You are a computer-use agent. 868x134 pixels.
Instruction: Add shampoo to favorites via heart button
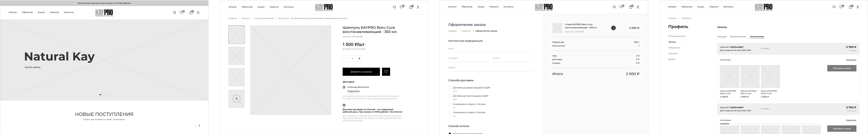(x=386, y=72)
